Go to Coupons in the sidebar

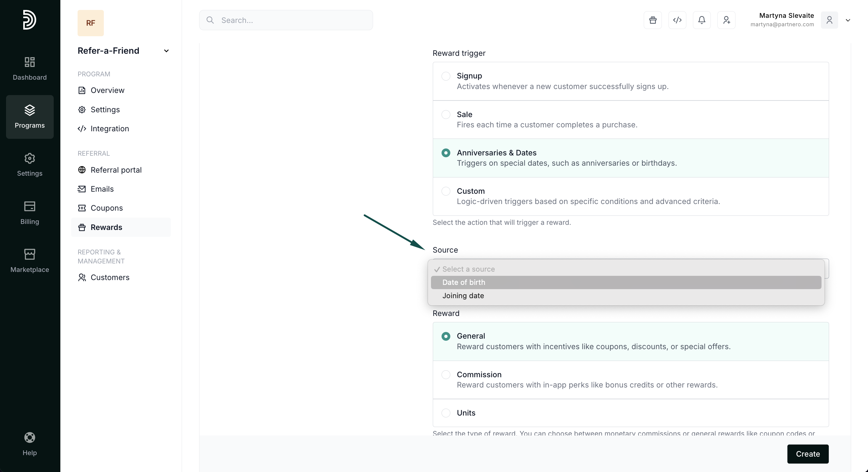tap(107, 208)
